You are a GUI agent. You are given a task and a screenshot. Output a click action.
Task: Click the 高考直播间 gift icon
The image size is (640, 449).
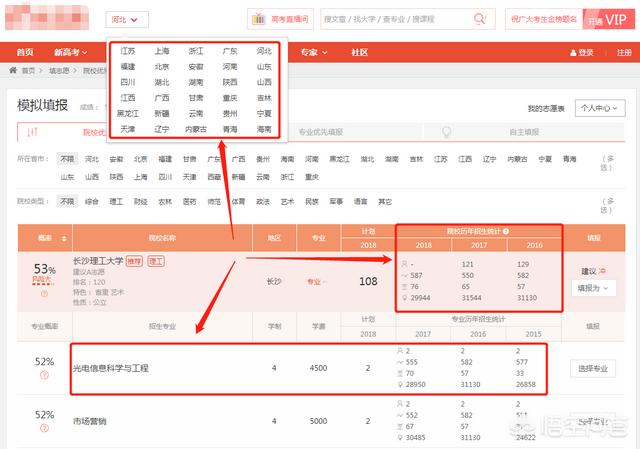258,19
